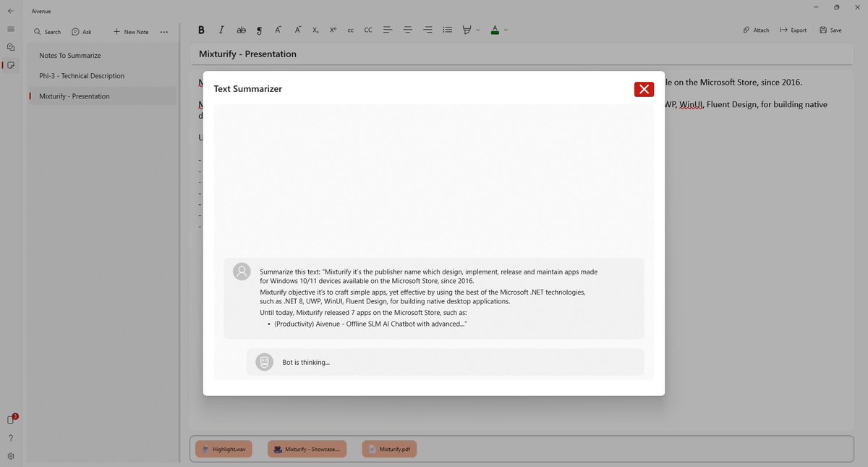This screenshot has width=868, height=467.
Task: Convert text to lowercase cc
Action: click(x=351, y=30)
